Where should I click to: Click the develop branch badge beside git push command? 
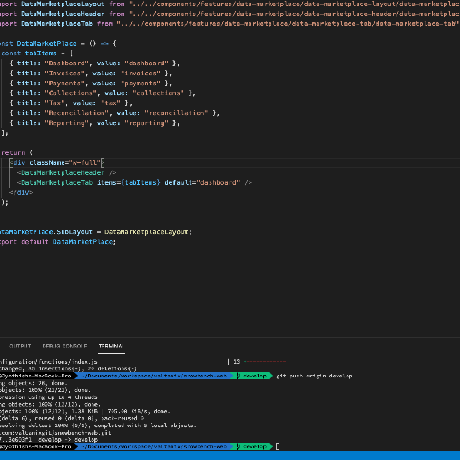click(x=254, y=376)
